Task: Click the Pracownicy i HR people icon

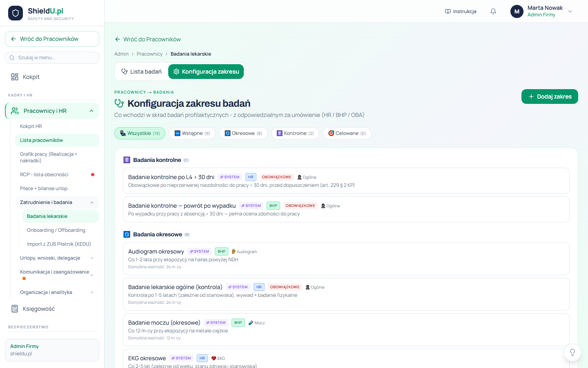Action: 15,111
